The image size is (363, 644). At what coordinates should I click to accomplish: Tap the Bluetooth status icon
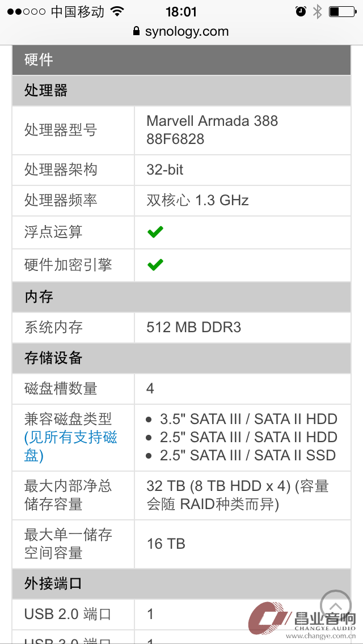pyautogui.click(x=318, y=11)
